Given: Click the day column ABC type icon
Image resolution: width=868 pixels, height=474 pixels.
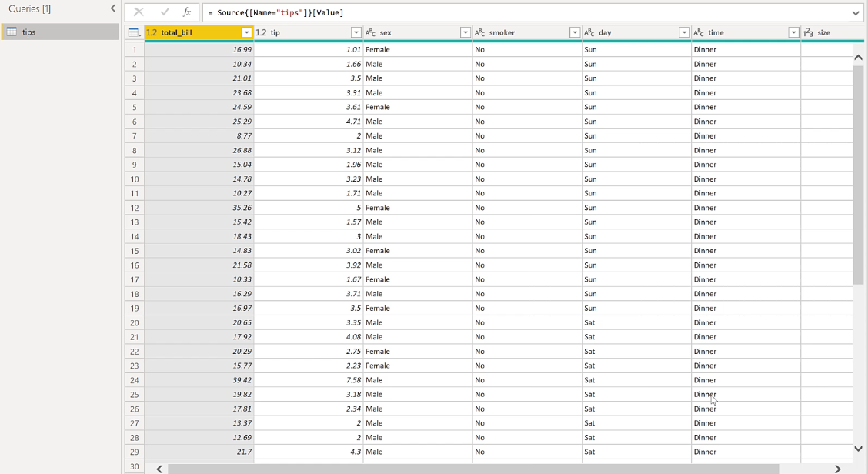Looking at the screenshot, I should pos(589,32).
